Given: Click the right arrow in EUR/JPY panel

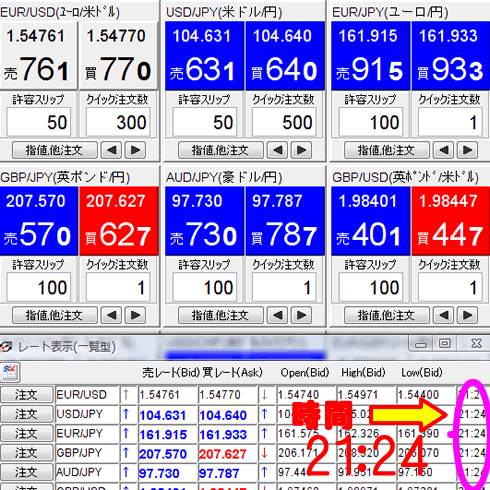Looking at the screenshot, I should (467, 150).
